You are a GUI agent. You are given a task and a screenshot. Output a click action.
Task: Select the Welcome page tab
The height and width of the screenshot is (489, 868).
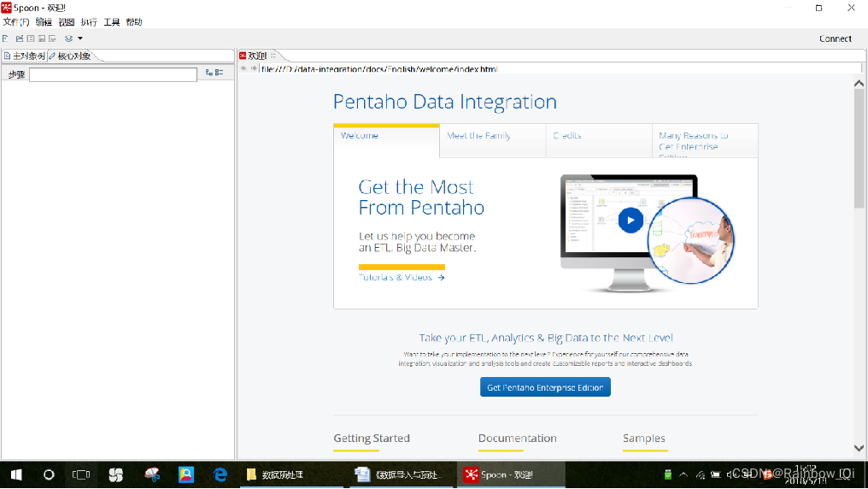(386, 140)
